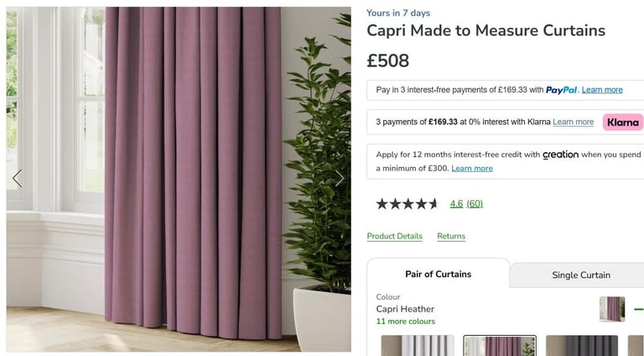Select the white curtain colour swatch
Image resolution: width=644 pixels, height=356 pixels.
click(x=418, y=345)
